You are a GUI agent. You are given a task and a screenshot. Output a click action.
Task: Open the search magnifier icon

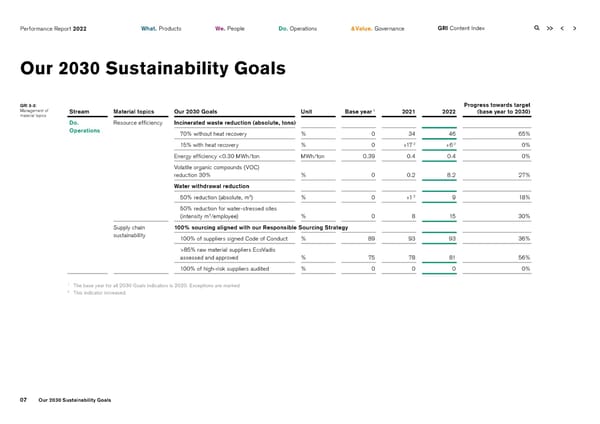coord(536,28)
